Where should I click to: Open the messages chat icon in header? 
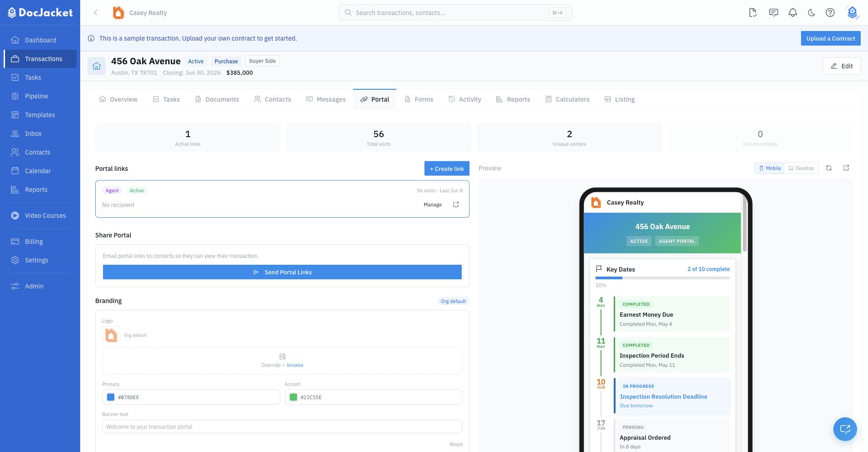[x=773, y=13]
